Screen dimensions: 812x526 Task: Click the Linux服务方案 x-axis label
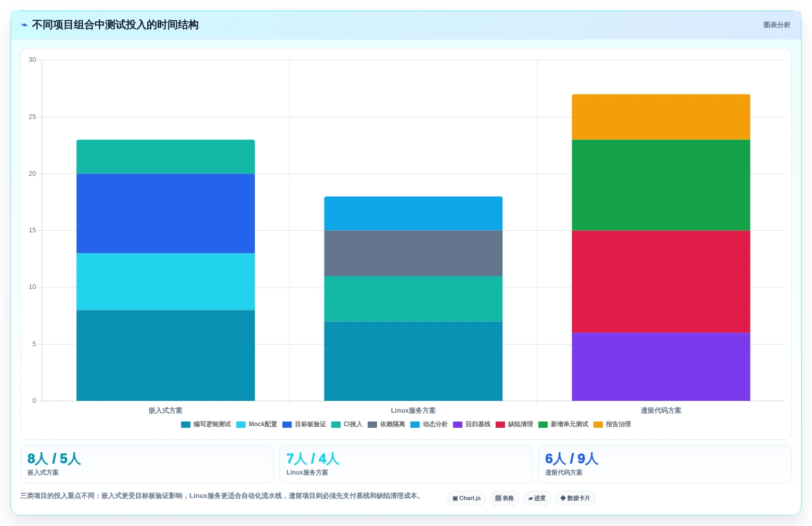[x=414, y=411]
